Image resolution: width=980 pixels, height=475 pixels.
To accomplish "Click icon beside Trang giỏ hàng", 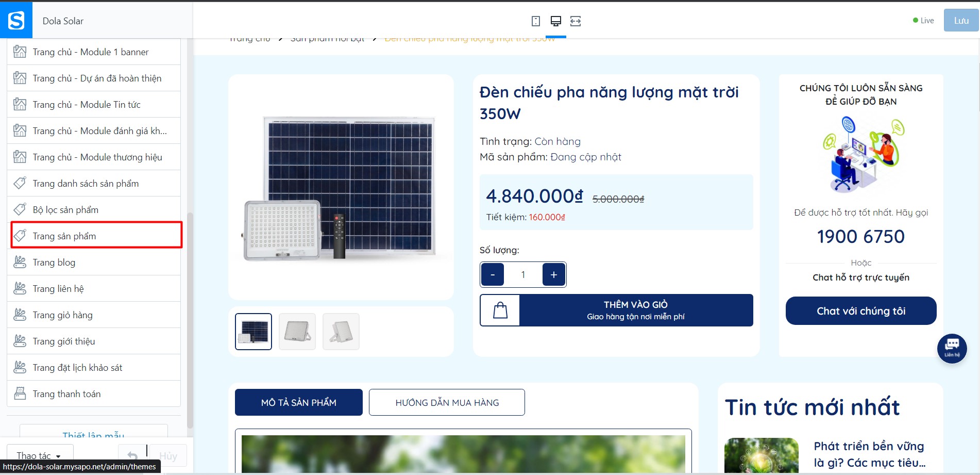I will click(20, 315).
